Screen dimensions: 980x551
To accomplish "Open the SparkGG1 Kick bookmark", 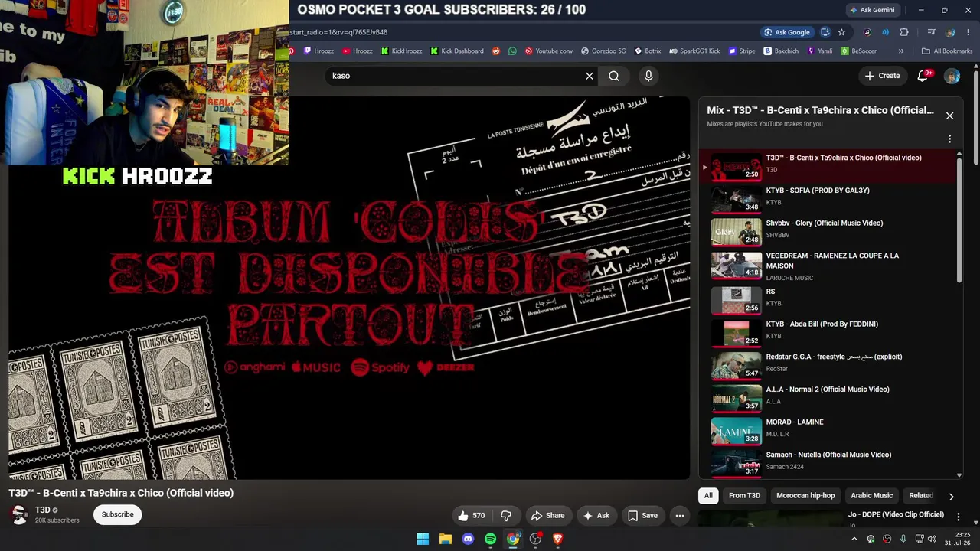I will [x=694, y=51].
